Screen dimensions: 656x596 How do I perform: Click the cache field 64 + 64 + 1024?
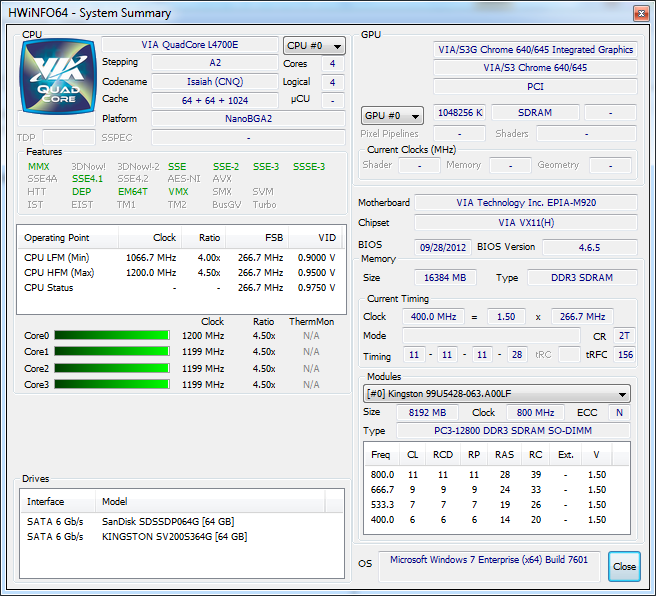215,100
